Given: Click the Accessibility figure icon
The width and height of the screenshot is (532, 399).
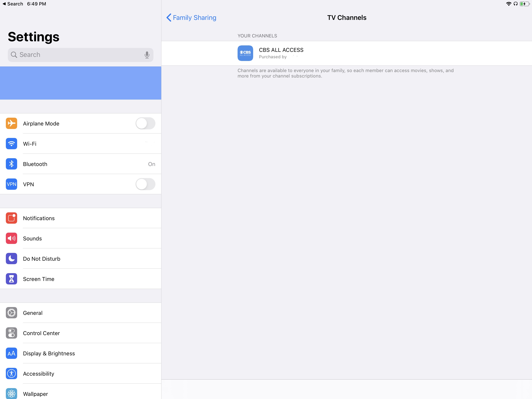Looking at the screenshot, I should tap(11, 373).
